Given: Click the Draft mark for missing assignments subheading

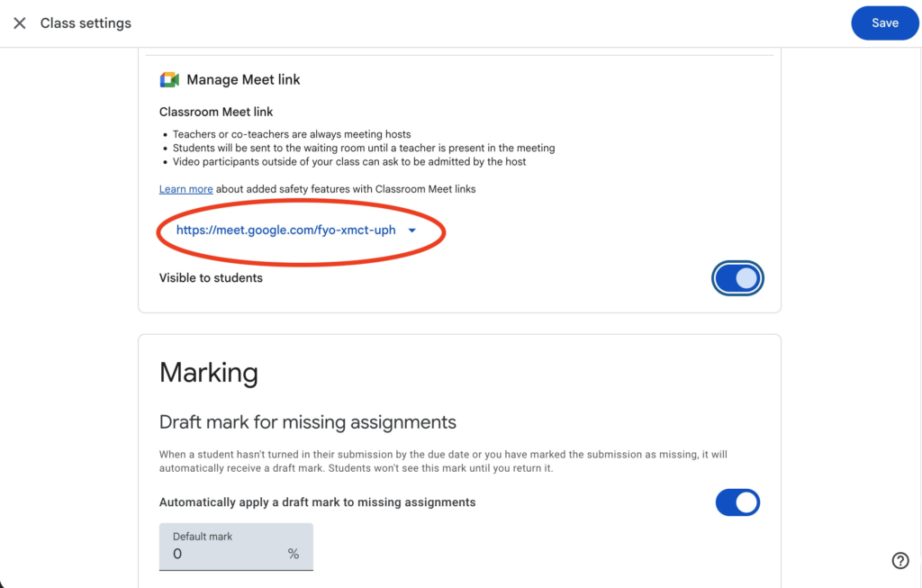Looking at the screenshot, I should click(307, 422).
